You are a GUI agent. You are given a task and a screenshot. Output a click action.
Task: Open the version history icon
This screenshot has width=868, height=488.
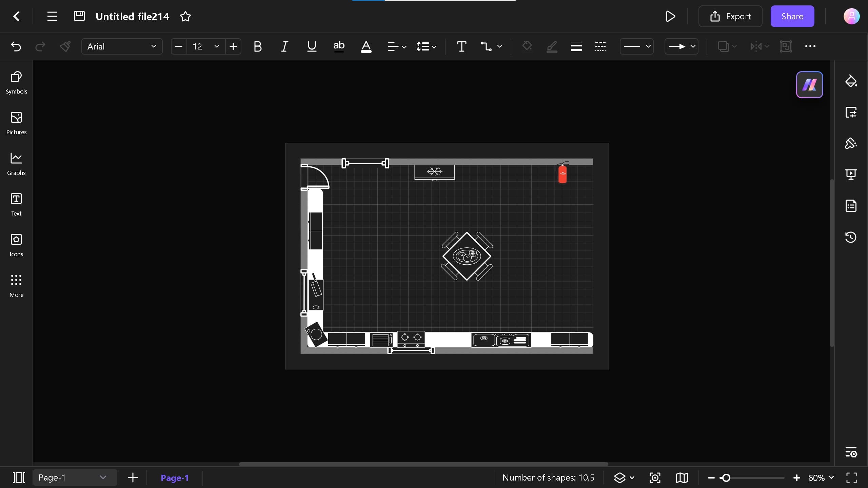click(x=851, y=237)
